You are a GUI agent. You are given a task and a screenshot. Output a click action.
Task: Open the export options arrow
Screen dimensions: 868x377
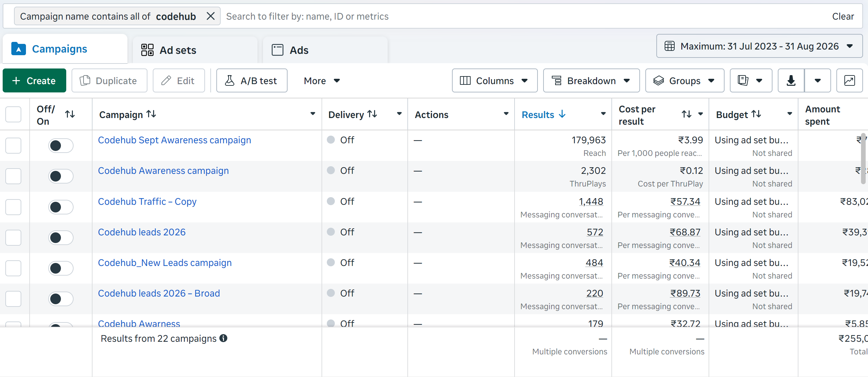coord(817,81)
